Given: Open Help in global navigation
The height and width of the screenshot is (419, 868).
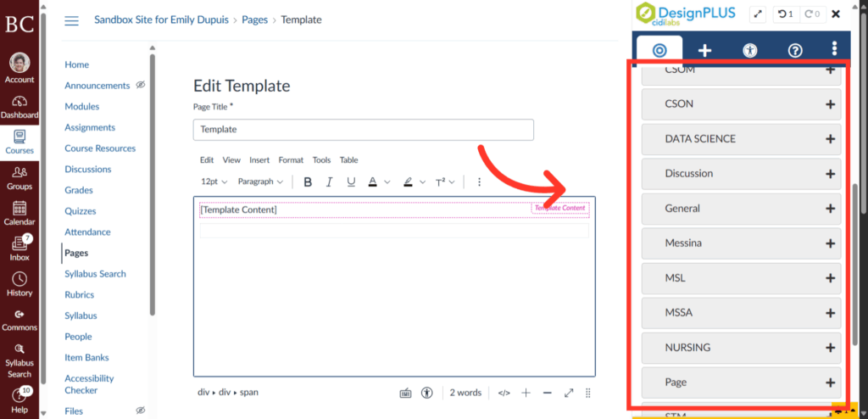Looking at the screenshot, I should [19, 400].
